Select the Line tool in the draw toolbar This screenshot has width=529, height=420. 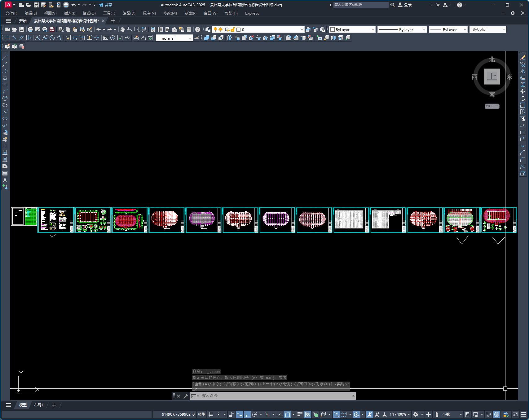click(x=5, y=57)
